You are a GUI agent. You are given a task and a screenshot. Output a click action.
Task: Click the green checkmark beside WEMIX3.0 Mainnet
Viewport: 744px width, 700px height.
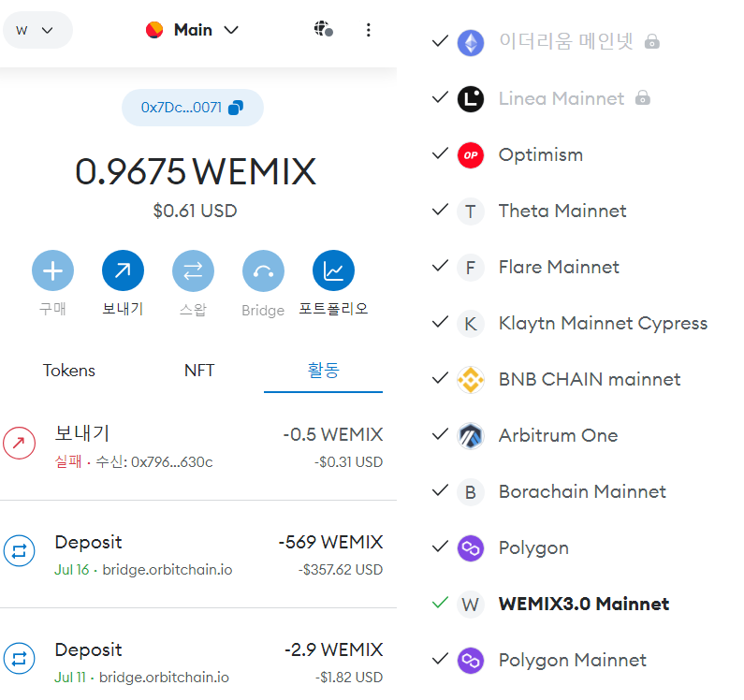click(441, 603)
